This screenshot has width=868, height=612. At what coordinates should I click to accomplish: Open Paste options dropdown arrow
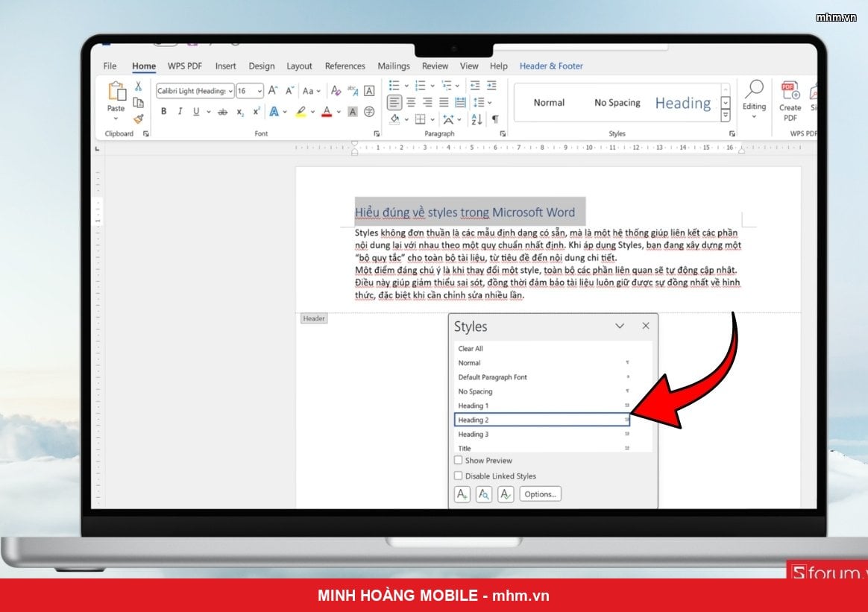[x=116, y=119]
